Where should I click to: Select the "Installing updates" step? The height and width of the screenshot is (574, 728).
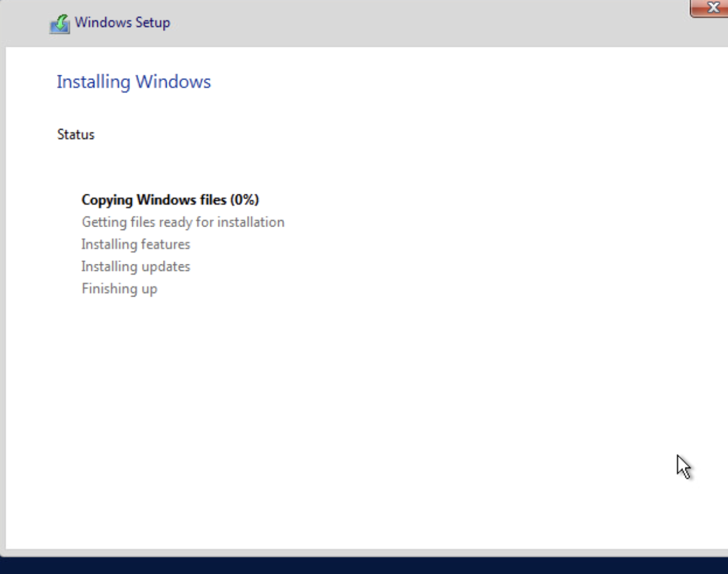pos(135,267)
